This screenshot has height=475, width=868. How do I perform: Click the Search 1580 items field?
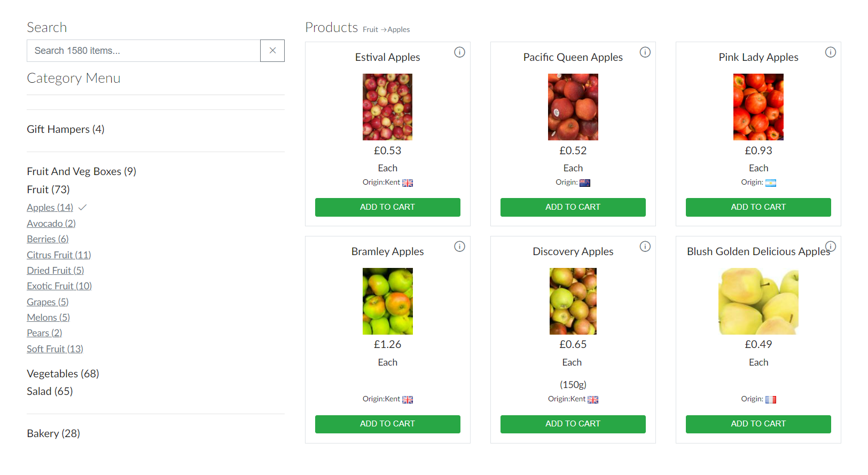tap(143, 51)
